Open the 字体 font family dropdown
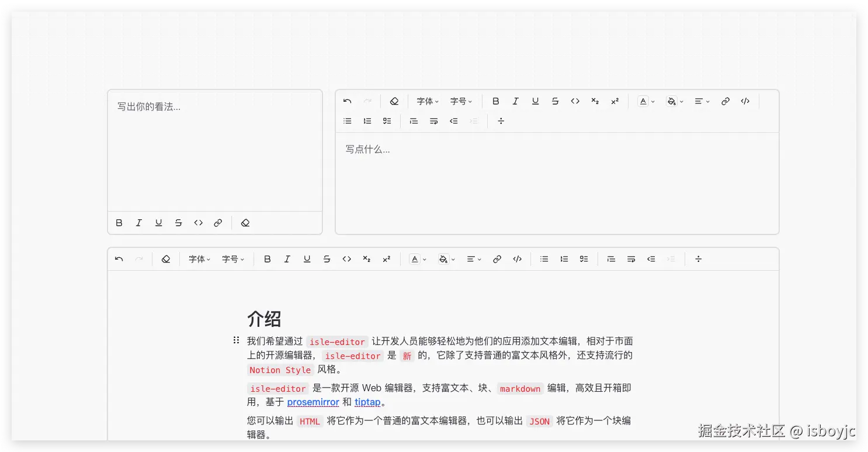The image size is (868, 452). pos(426,101)
